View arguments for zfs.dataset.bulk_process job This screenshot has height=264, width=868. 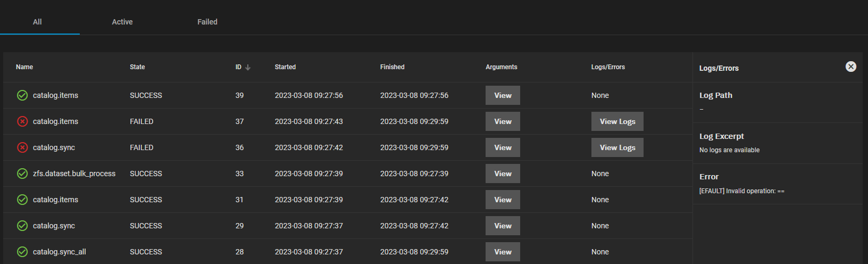(503, 174)
